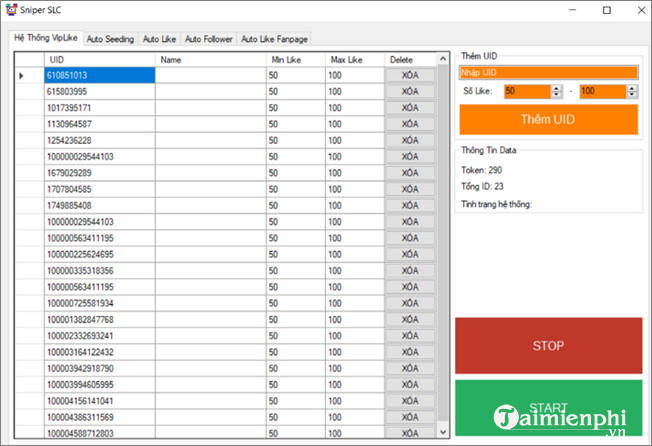Click the Sniper SLC app icon in title bar
Screen dimensions: 652x446
click(x=12, y=10)
